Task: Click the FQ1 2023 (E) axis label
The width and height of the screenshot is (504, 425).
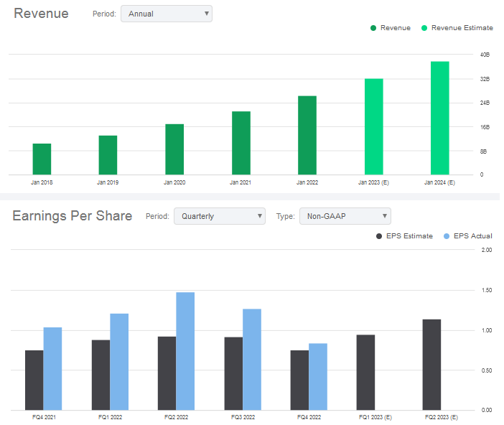Action: [x=375, y=417]
